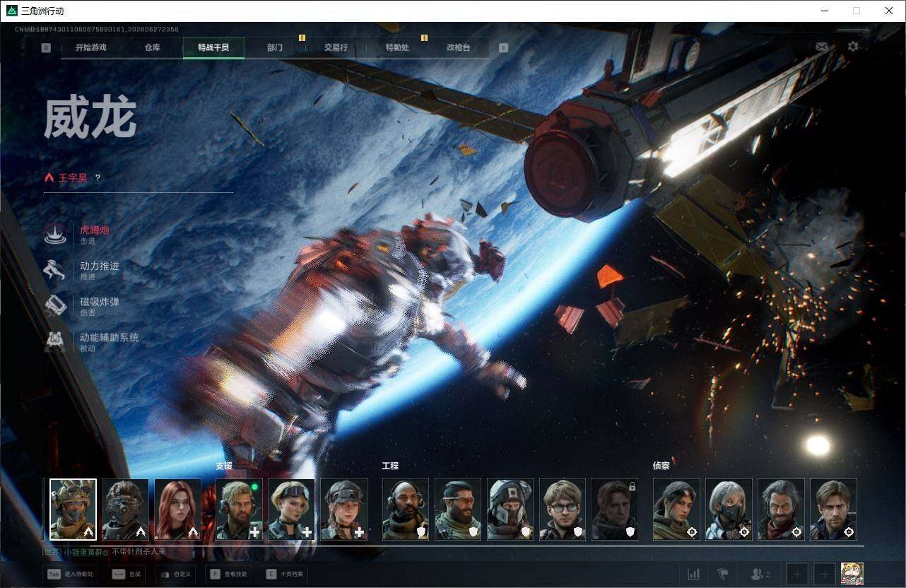The width and height of the screenshot is (906, 588).
Task: Click the 出战 deploy button
Action: [129, 575]
